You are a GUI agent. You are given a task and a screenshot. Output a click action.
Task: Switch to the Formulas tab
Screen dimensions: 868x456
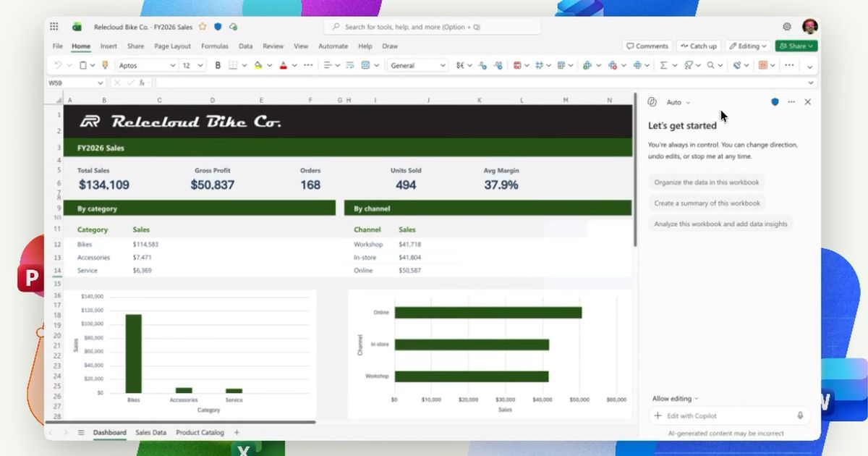215,46
